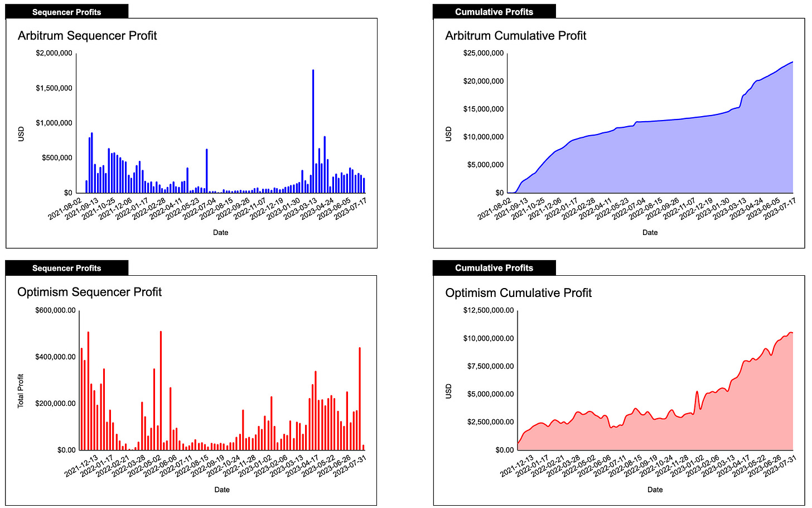The image size is (812, 508).
Task: Click the Date label under Optimism Sequencer Profit chart
Action: coord(222,490)
